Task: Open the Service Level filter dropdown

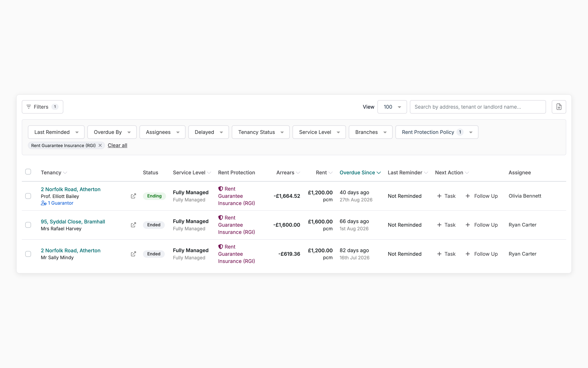Action: [x=319, y=132]
